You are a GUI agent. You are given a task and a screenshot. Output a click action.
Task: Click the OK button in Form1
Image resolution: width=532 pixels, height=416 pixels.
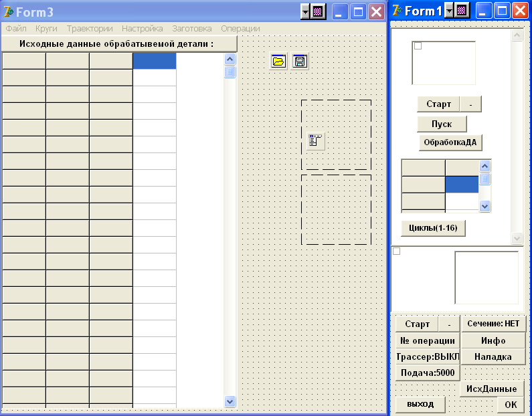point(511,404)
